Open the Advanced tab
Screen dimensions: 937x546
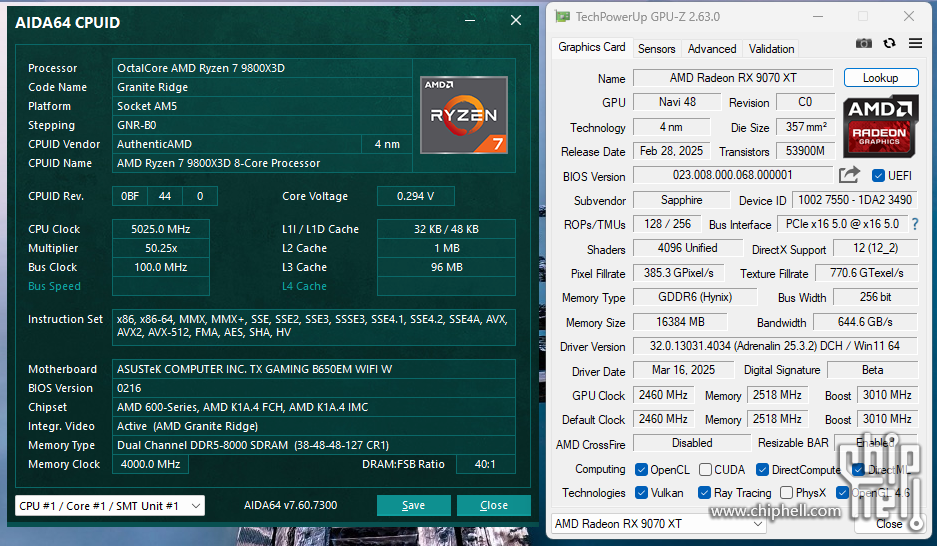pyautogui.click(x=712, y=49)
